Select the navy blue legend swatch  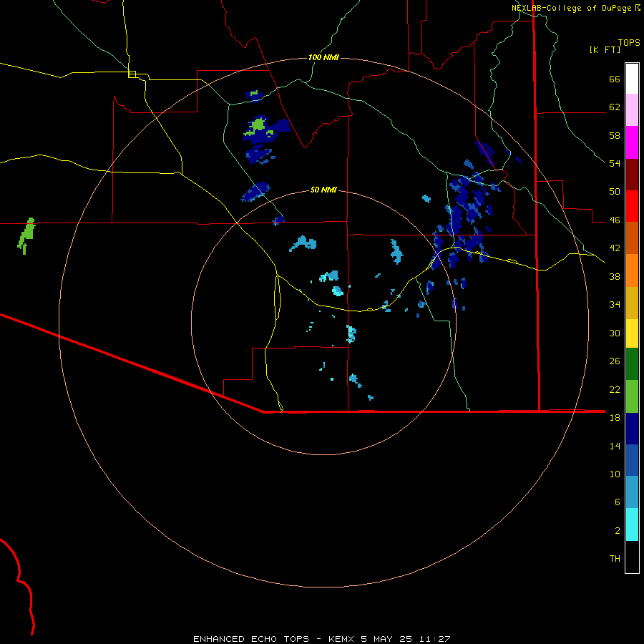(x=632, y=429)
